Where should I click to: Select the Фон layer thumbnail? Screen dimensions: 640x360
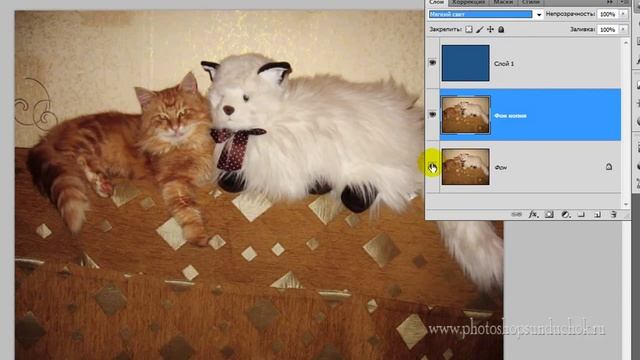465,167
